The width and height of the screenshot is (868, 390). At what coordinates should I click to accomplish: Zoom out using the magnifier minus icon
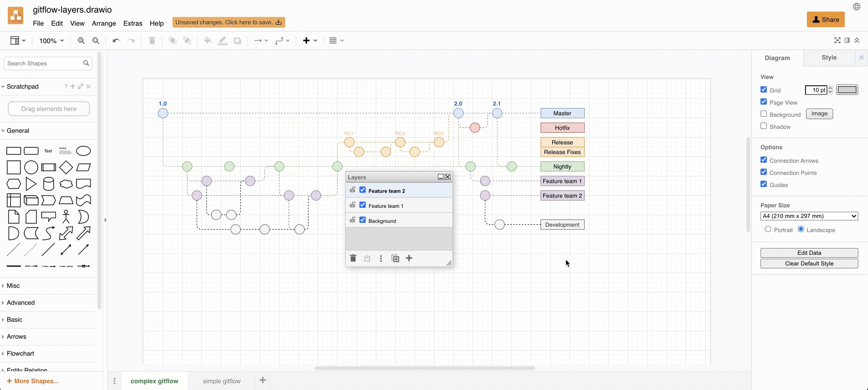[x=96, y=41]
